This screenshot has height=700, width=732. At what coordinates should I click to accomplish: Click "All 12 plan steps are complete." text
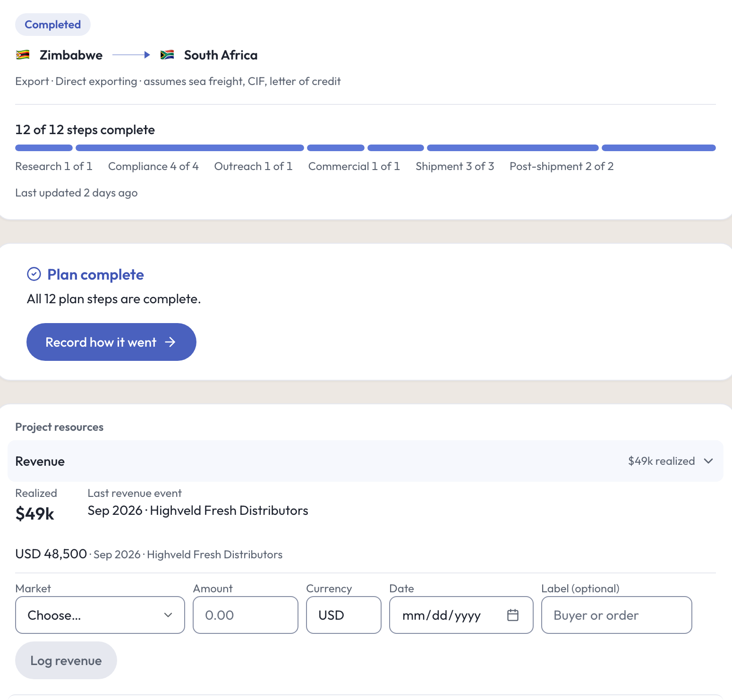pyautogui.click(x=114, y=299)
